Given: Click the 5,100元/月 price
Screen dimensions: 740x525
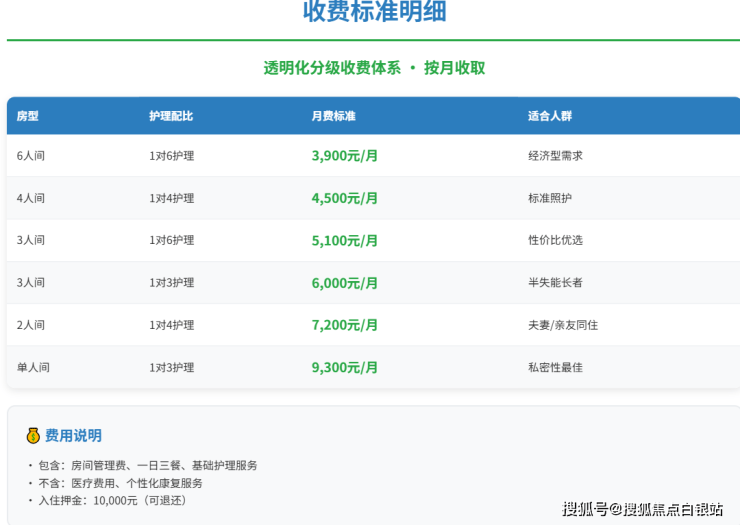Looking at the screenshot, I should (x=345, y=240).
